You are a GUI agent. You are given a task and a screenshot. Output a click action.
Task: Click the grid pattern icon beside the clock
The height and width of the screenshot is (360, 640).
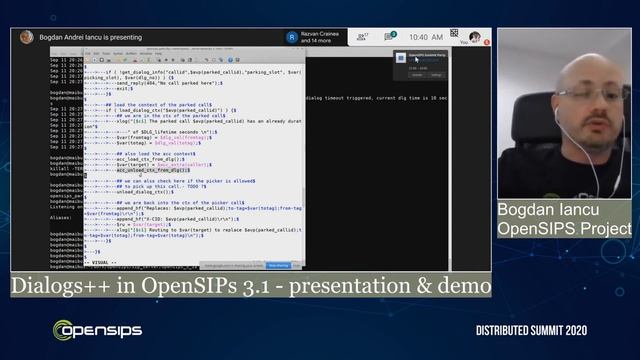coord(454,33)
